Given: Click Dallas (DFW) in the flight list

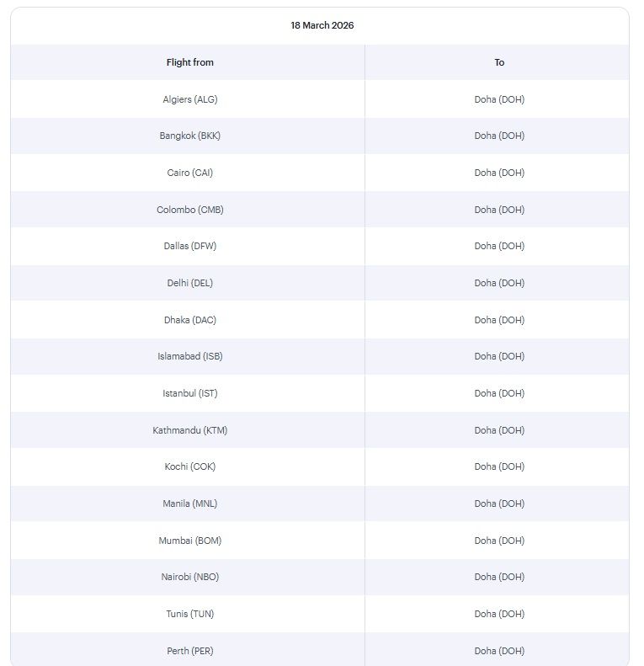Looking at the screenshot, I should click(190, 246).
